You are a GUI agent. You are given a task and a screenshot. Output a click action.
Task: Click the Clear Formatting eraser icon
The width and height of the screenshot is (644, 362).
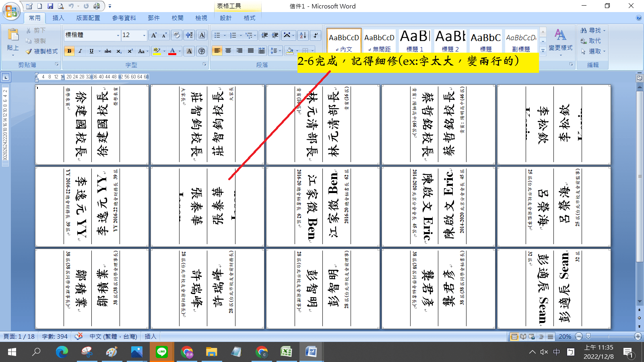coord(176,35)
